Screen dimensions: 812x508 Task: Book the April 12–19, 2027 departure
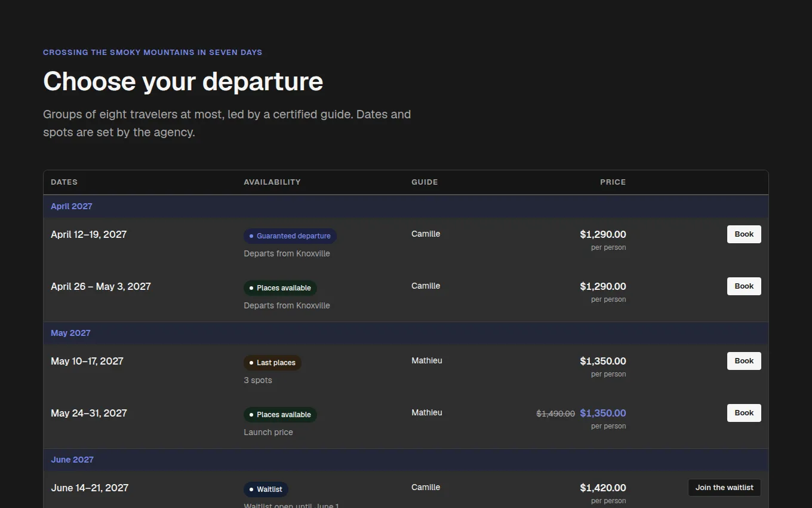744,234
